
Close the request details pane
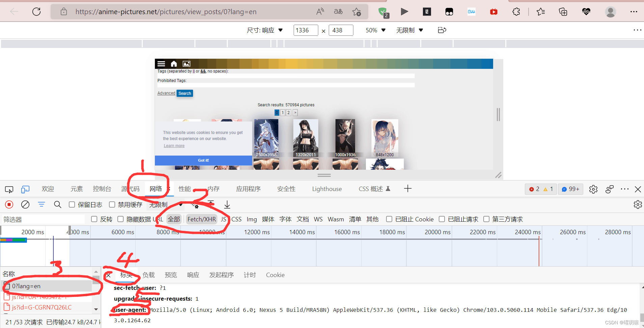point(108,275)
